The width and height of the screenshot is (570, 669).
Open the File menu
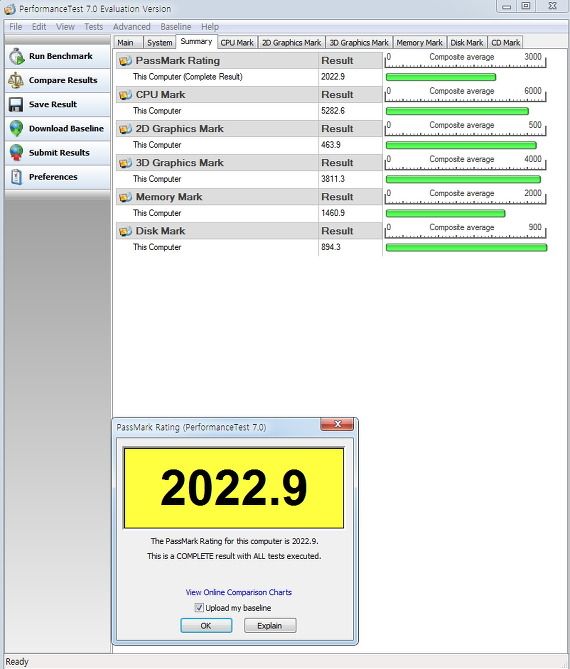(x=16, y=26)
